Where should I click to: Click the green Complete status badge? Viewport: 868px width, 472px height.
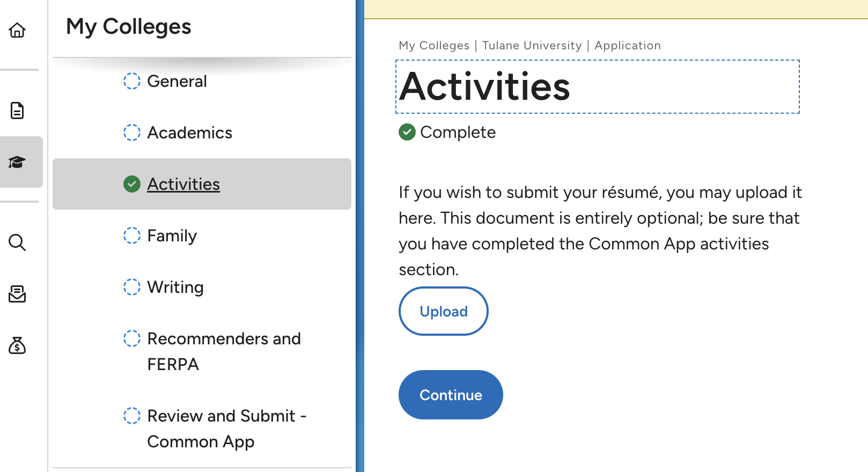pos(407,132)
